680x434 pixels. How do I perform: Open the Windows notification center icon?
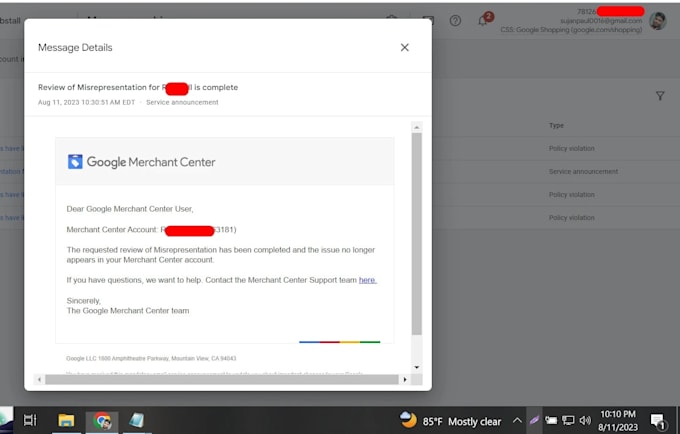click(658, 421)
